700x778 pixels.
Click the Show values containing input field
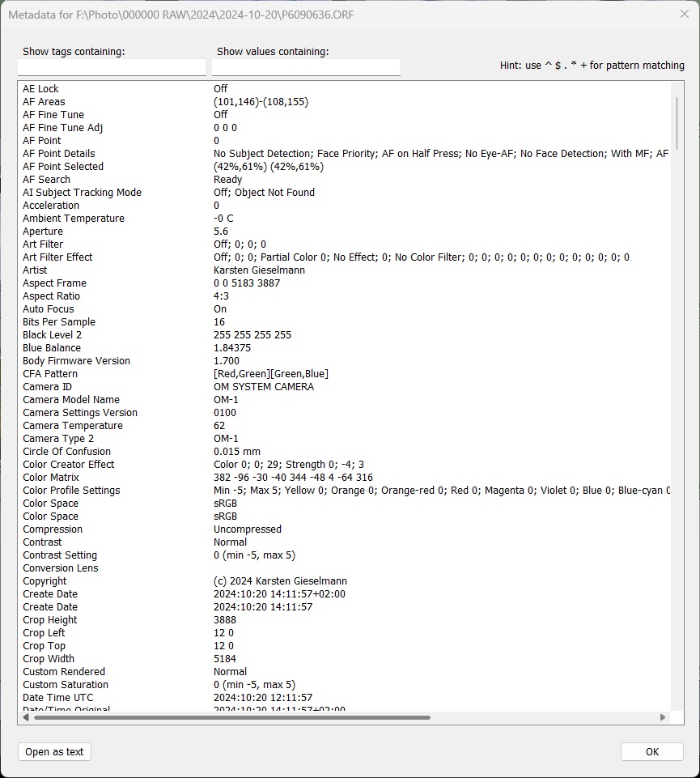306,67
